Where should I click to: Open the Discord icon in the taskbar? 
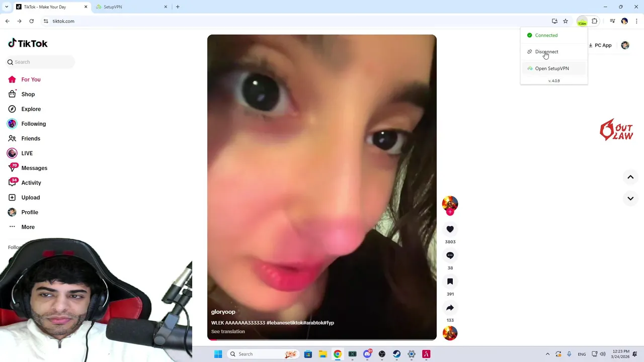coord(367,354)
